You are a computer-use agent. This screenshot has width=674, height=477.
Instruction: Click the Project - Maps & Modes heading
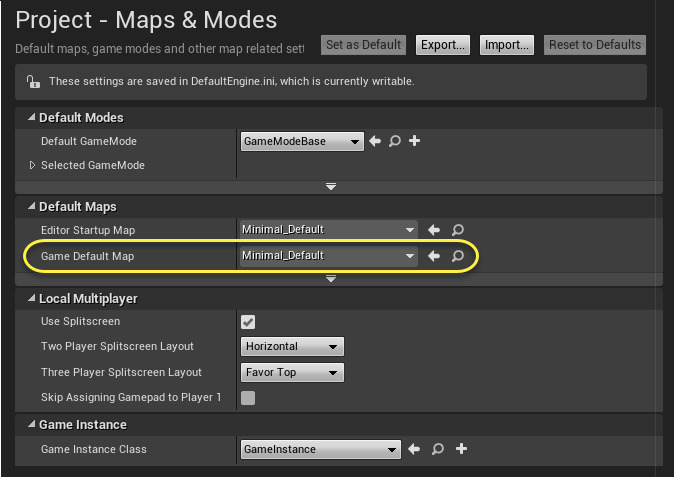pos(146,20)
